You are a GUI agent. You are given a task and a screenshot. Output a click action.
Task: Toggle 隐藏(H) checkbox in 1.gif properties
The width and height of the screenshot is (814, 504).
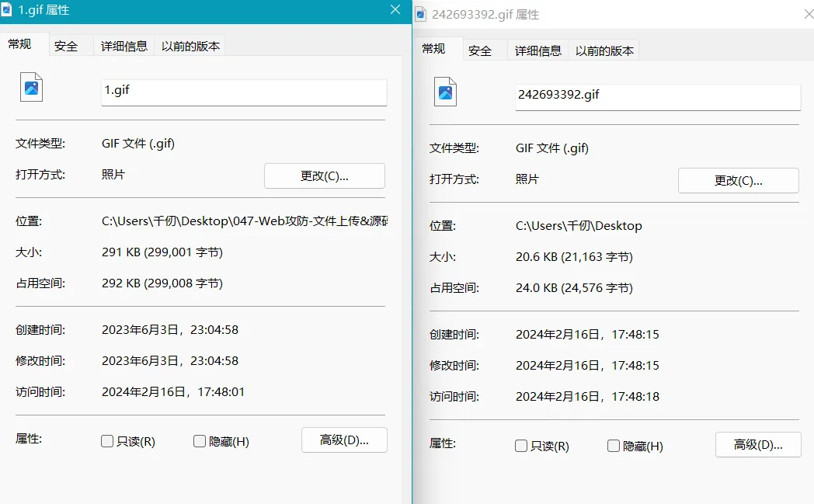click(x=200, y=441)
